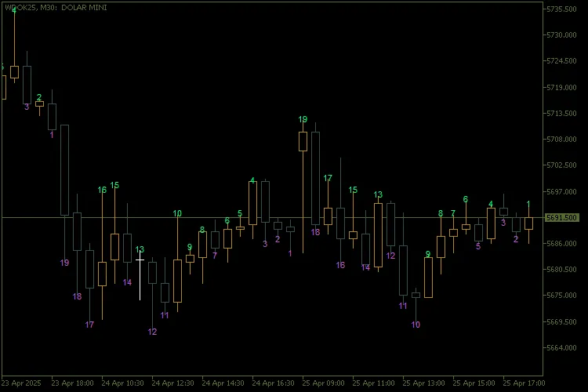588x392 pixels.
Task: Click the 23 Apr 2025 date label
Action: click(21, 383)
